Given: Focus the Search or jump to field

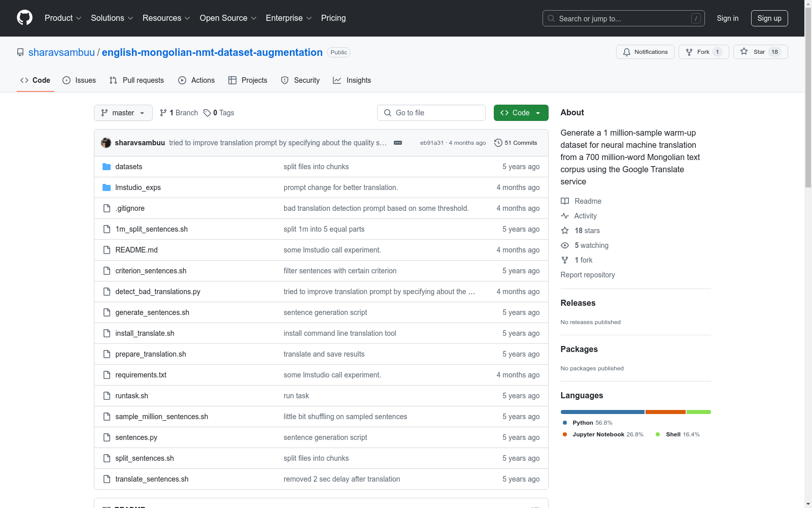Looking at the screenshot, I should click(624, 18).
